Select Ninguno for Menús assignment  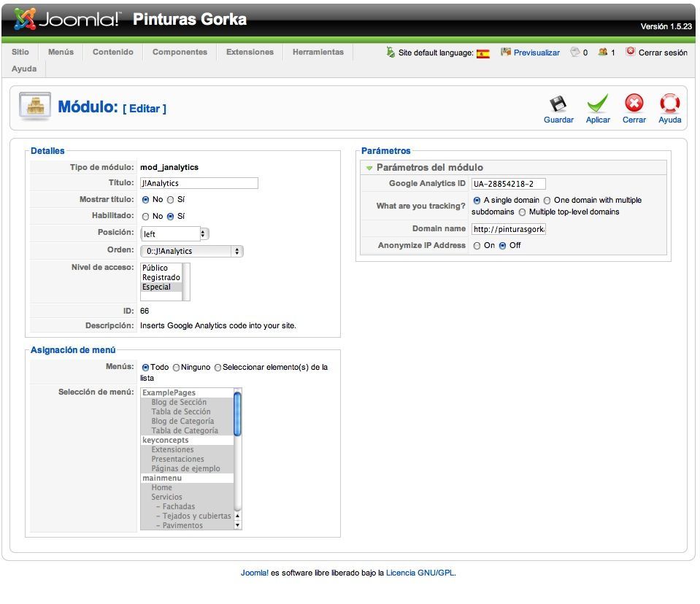click(x=177, y=368)
